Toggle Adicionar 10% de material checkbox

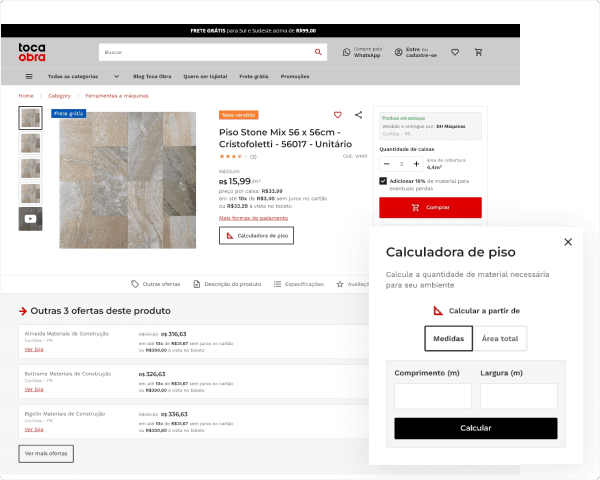[x=383, y=181]
